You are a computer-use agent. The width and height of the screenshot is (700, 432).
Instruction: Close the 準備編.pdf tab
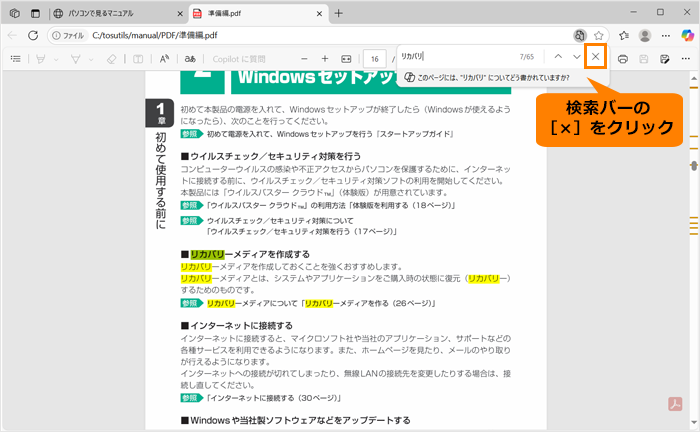[x=319, y=14]
